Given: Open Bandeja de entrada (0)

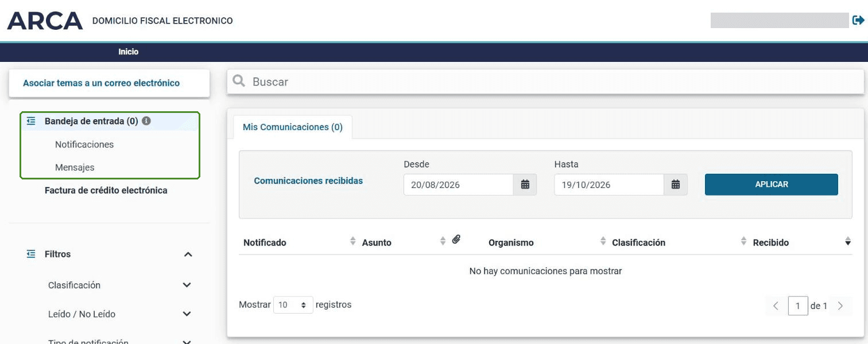Looking at the screenshot, I should pyautogui.click(x=91, y=121).
